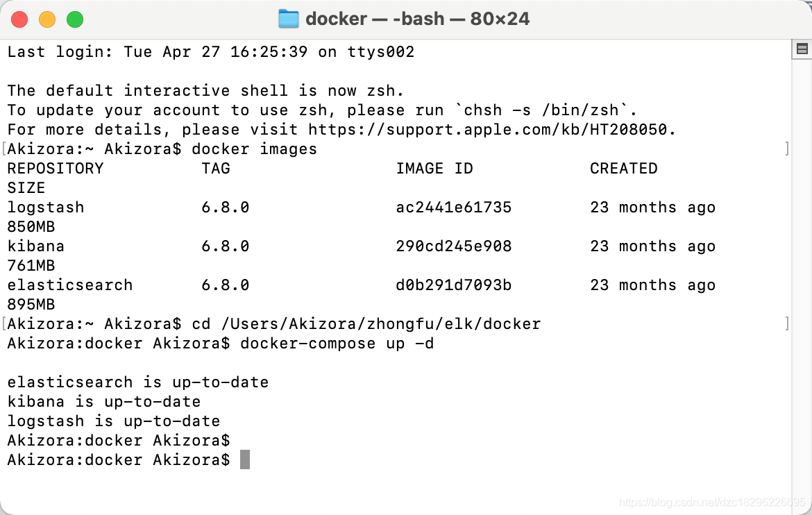Click the 761MB size value
The image size is (812, 515).
click(x=31, y=266)
